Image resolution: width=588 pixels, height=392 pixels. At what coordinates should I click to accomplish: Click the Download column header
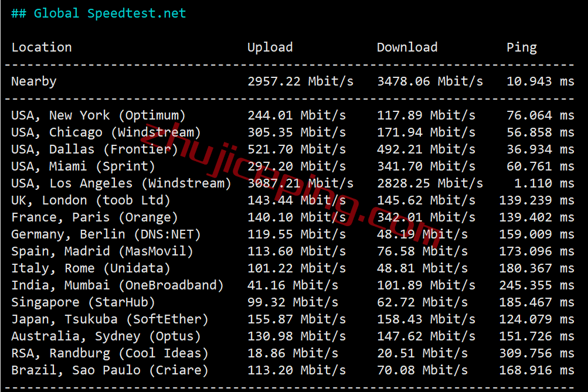[407, 47]
